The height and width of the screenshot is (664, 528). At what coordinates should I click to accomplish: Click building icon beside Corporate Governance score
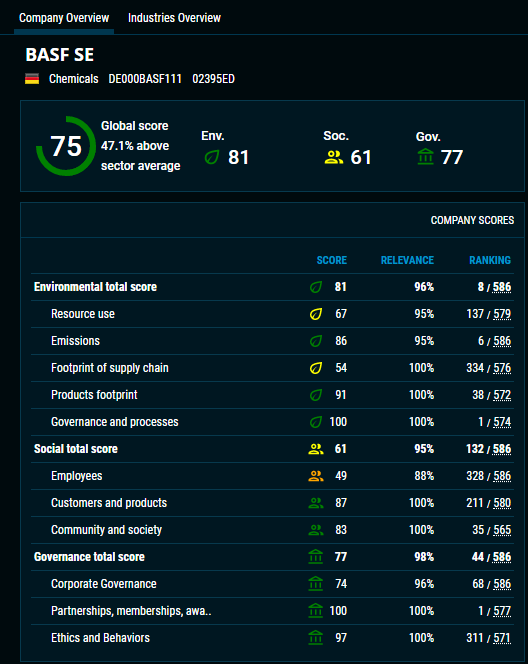pyautogui.click(x=316, y=584)
